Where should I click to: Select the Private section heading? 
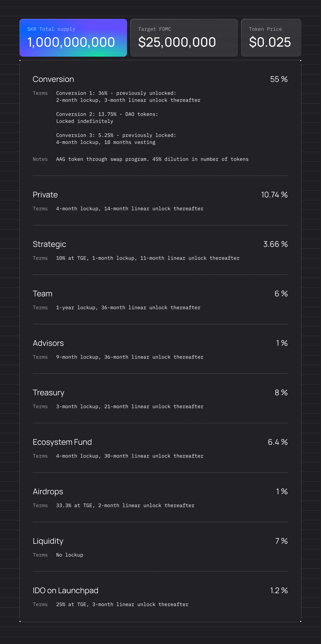click(x=45, y=195)
